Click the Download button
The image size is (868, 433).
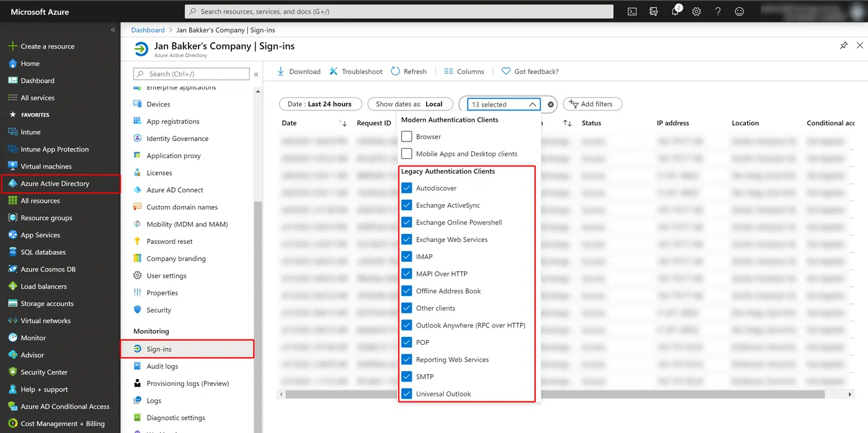[298, 71]
